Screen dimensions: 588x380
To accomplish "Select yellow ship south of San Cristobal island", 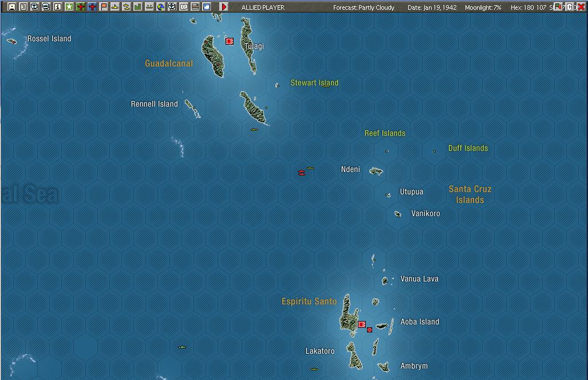I will pyautogui.click(x=254, y=130).
